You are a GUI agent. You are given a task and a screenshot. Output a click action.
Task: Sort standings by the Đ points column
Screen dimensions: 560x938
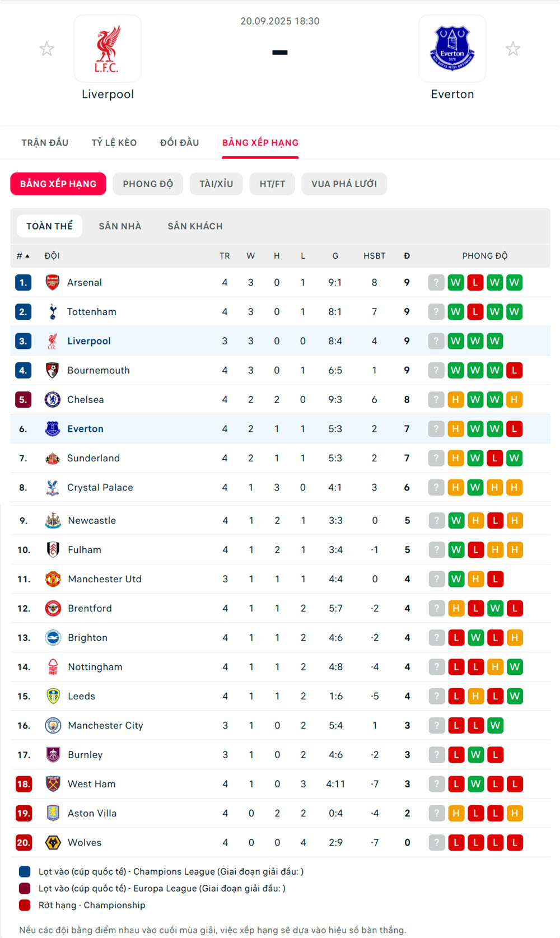pyautogui.click(x=407, y=256)
